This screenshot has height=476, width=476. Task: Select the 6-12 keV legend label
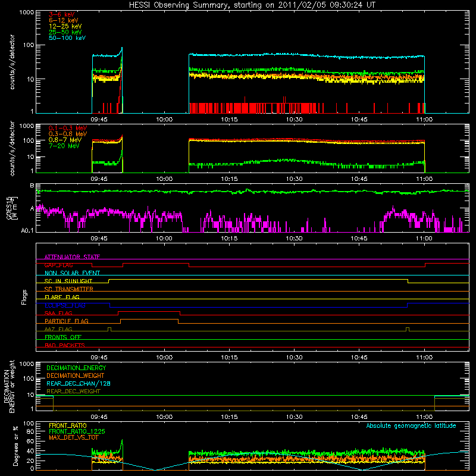coord(64,20)
